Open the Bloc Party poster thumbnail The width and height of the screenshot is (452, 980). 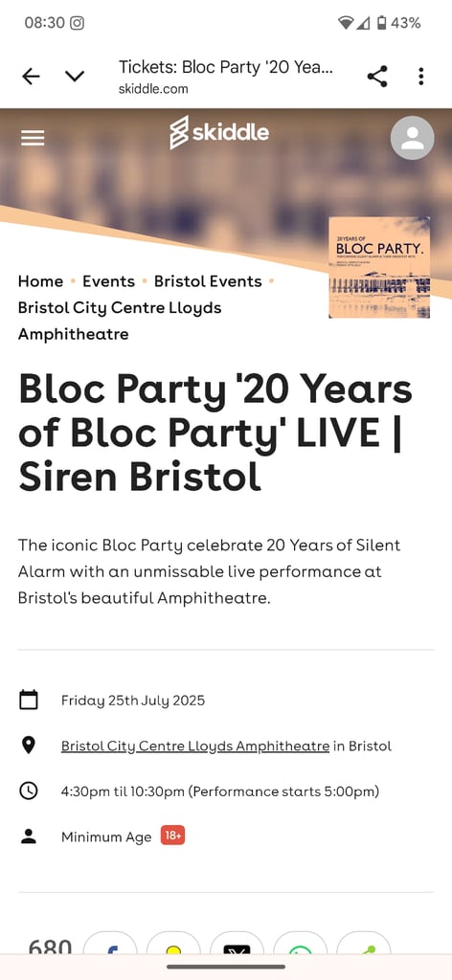[x=379, y=268]
